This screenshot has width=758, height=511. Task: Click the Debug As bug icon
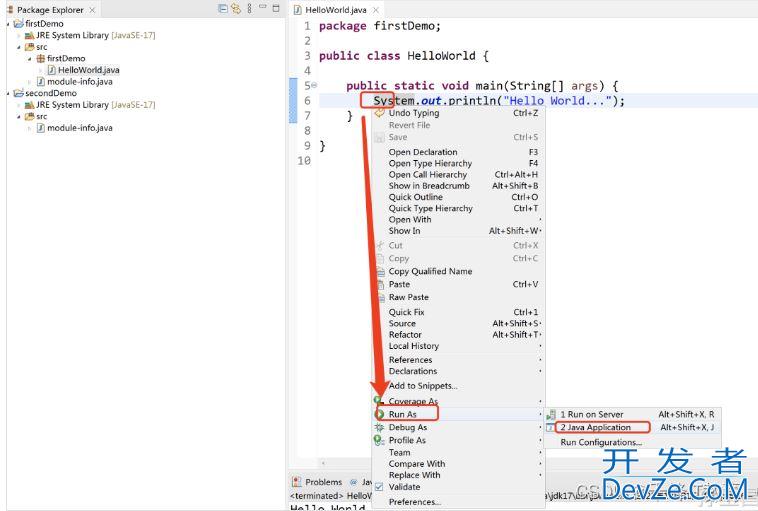pyautogui.click(x=380, y=427)
